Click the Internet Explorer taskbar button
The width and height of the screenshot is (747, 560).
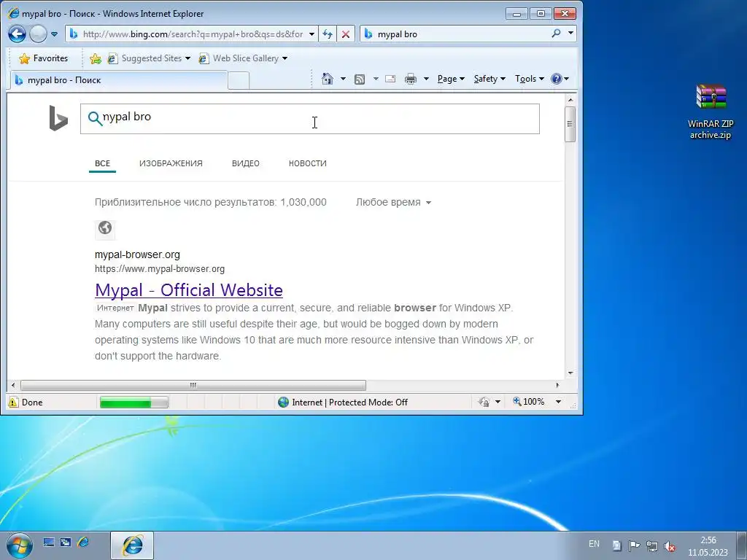(133, 545)
